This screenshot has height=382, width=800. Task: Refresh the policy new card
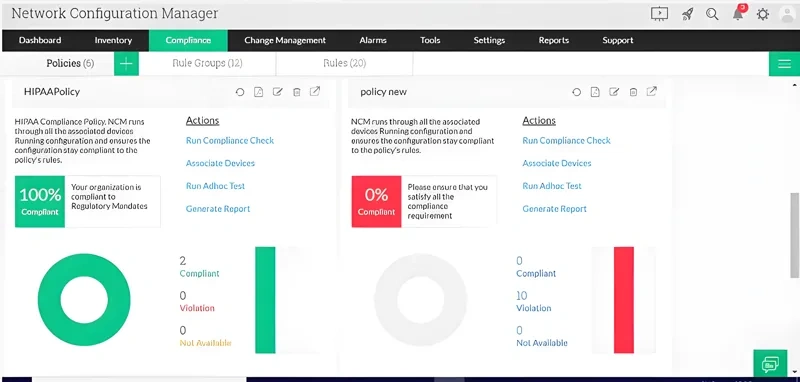(x=577, y=92)
